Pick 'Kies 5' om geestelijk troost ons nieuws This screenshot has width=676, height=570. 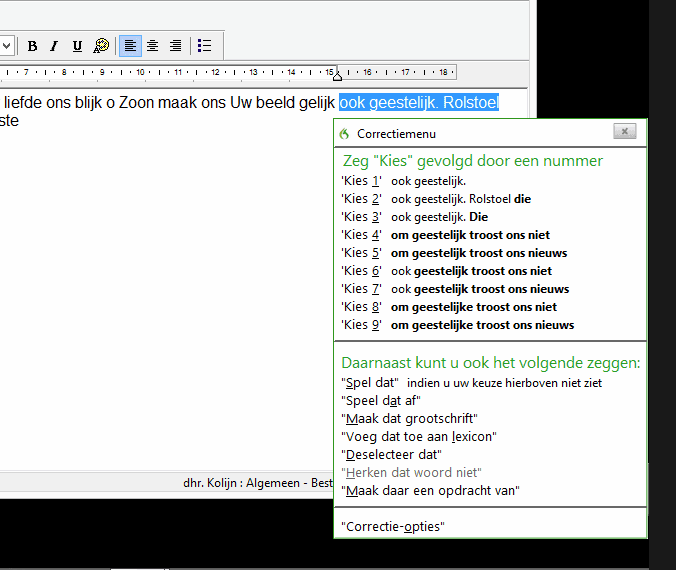point(454,253)
